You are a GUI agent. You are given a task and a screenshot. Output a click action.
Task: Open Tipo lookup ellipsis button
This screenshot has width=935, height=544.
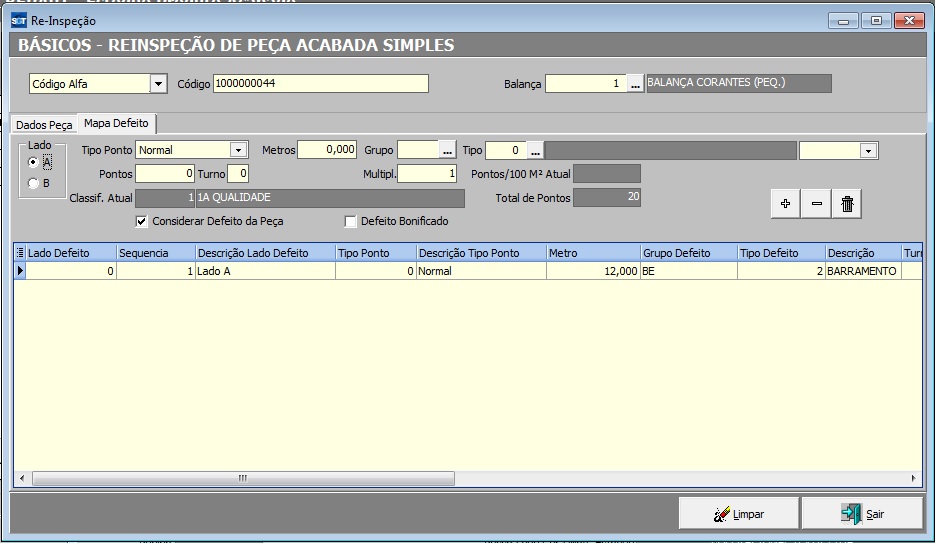point(535,150)
